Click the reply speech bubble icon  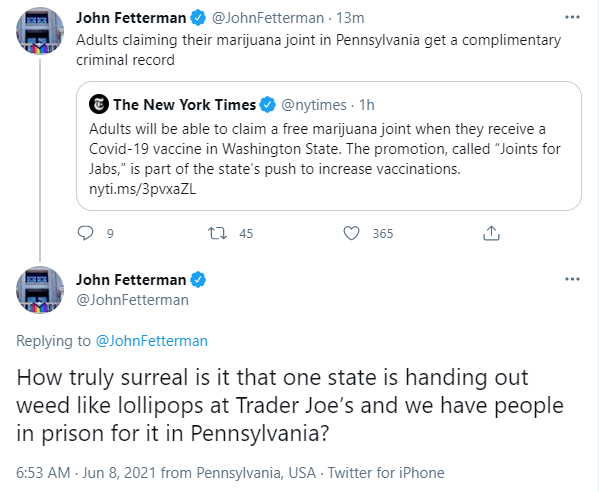coord(85,233)
